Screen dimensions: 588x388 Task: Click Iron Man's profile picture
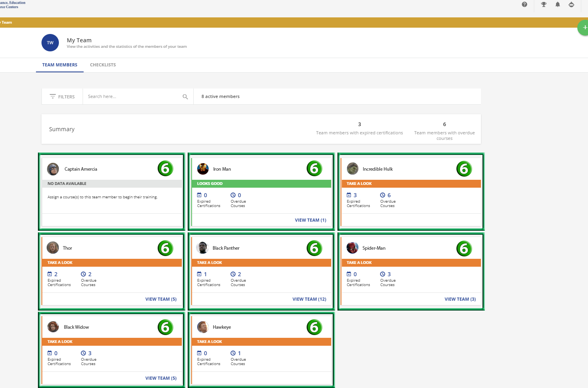pyautogui.click(x=203, y=169)
